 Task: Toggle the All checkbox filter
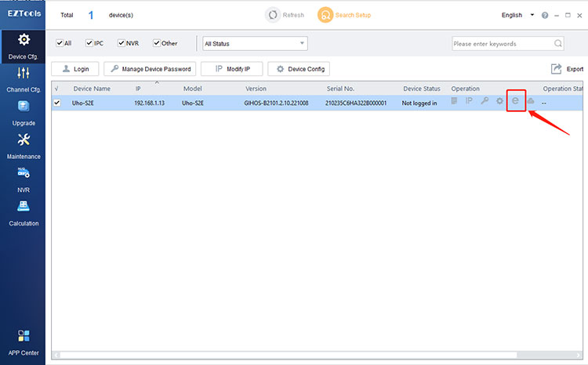[x=60, y=43]
